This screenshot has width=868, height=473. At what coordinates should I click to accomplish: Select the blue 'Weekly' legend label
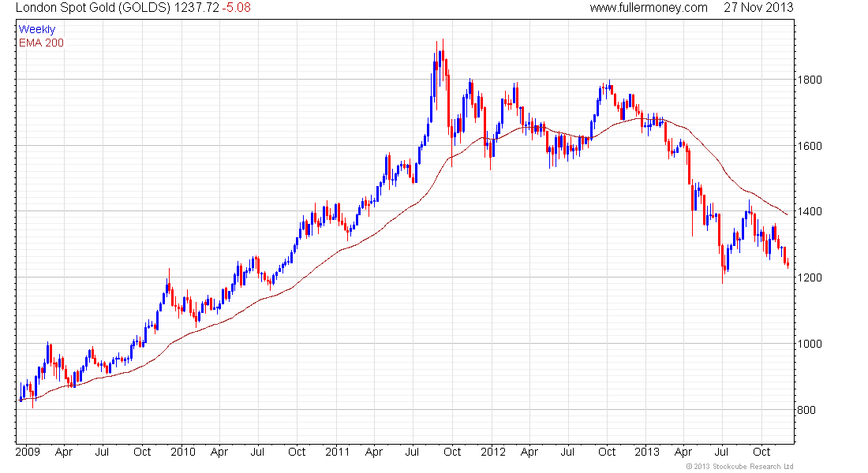(37, 29)
